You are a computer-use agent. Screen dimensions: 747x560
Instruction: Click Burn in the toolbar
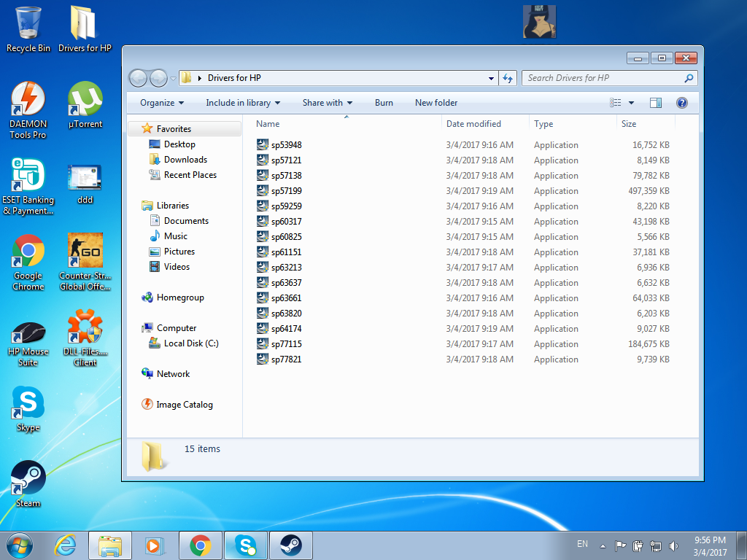[384, 103]
